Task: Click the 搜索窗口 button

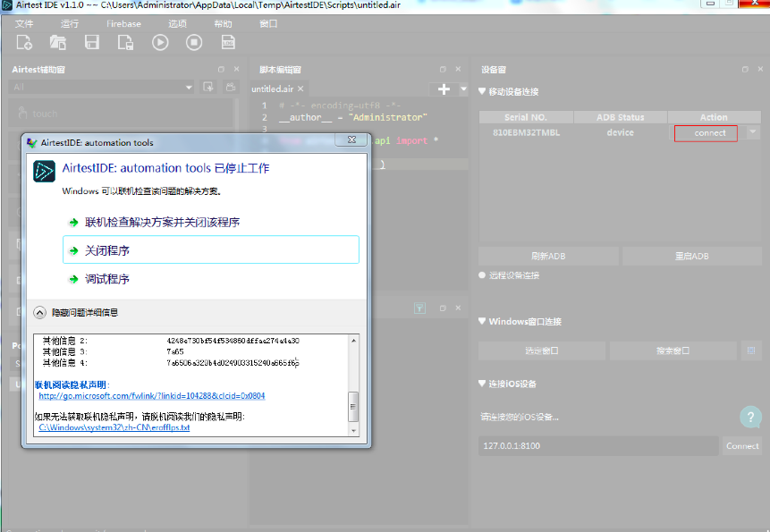Action: coord(673,350)
